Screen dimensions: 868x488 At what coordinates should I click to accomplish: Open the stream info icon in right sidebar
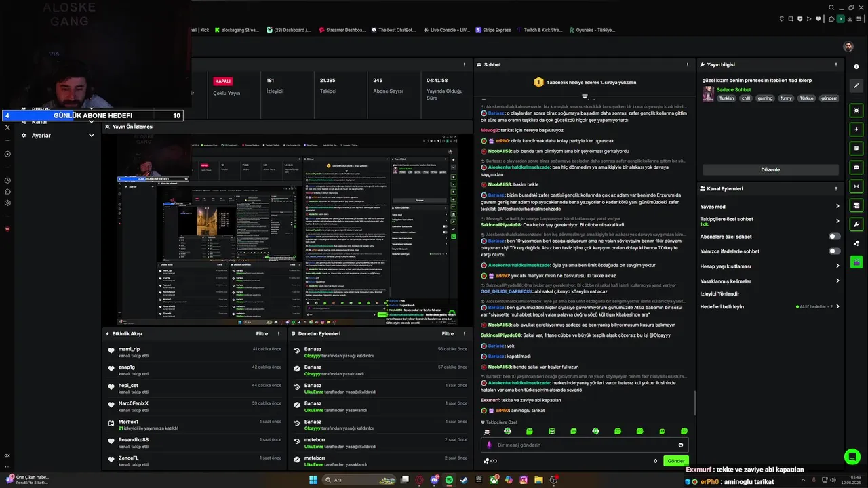pos(856,66)
